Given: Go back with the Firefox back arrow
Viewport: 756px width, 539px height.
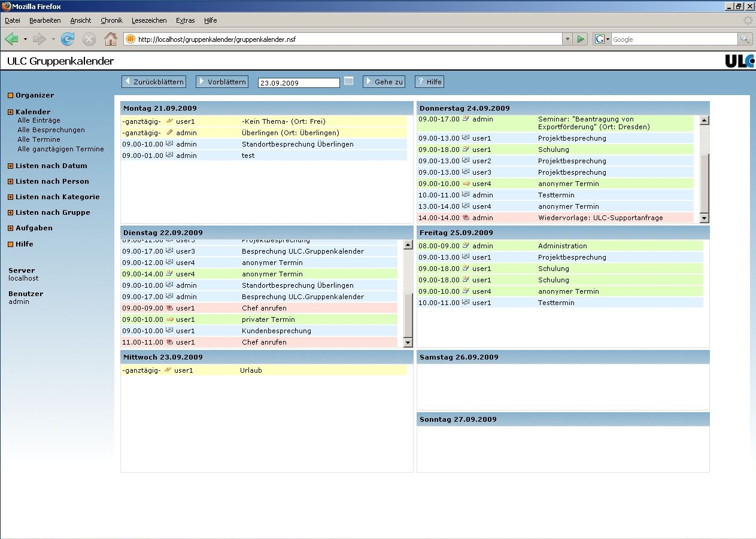Looking at the screenshot, I should coord(11,39).
